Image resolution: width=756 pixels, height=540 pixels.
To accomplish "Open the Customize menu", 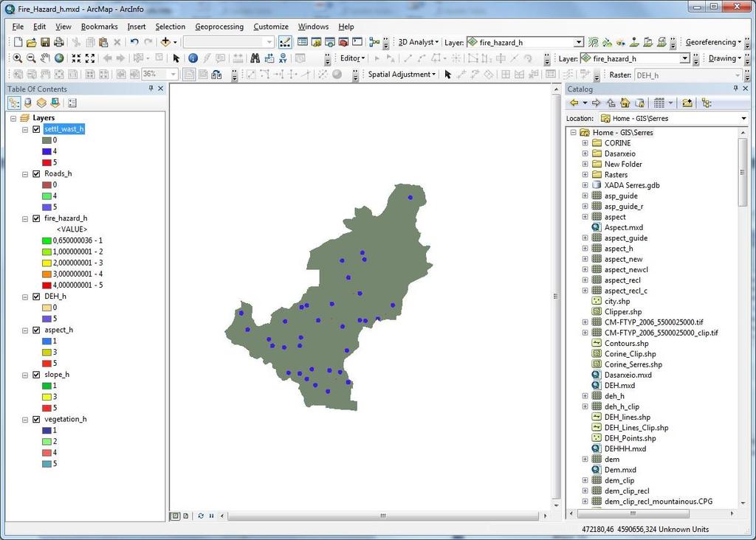I will 271,27.
